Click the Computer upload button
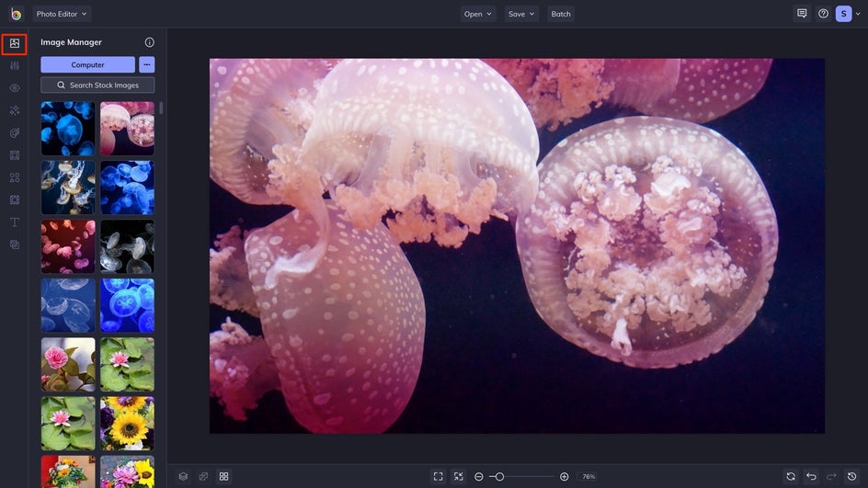Screen dimensions: 868x488 click(x=87, y=64)
